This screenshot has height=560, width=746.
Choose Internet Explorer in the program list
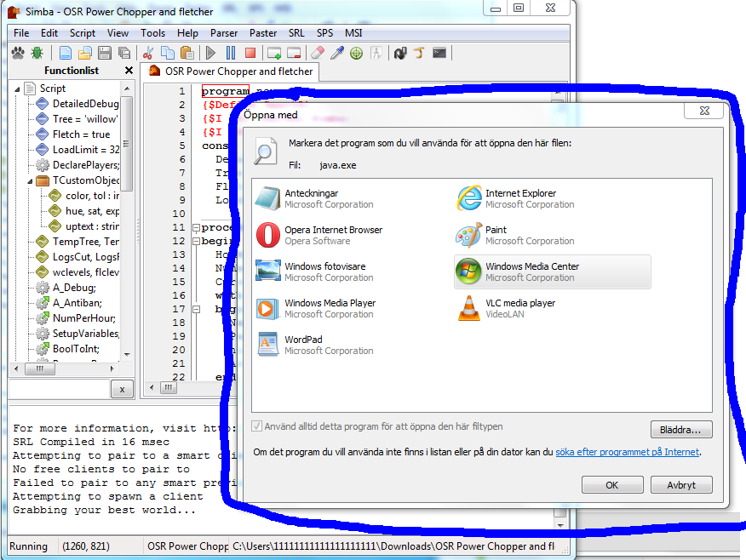click(x=552, y=198)
